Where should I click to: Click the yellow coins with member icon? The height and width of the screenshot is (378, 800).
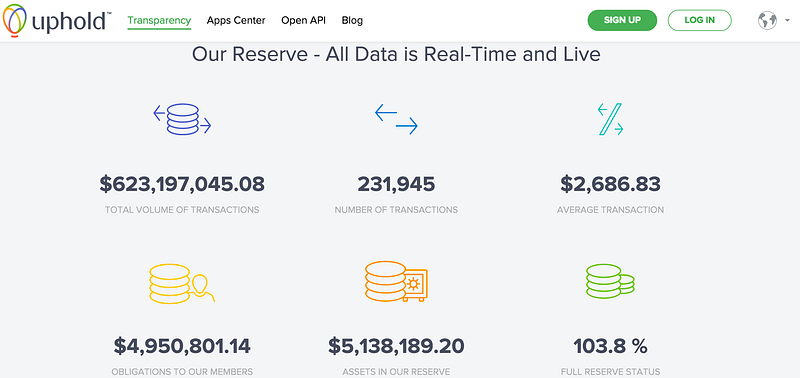point(182,283)
